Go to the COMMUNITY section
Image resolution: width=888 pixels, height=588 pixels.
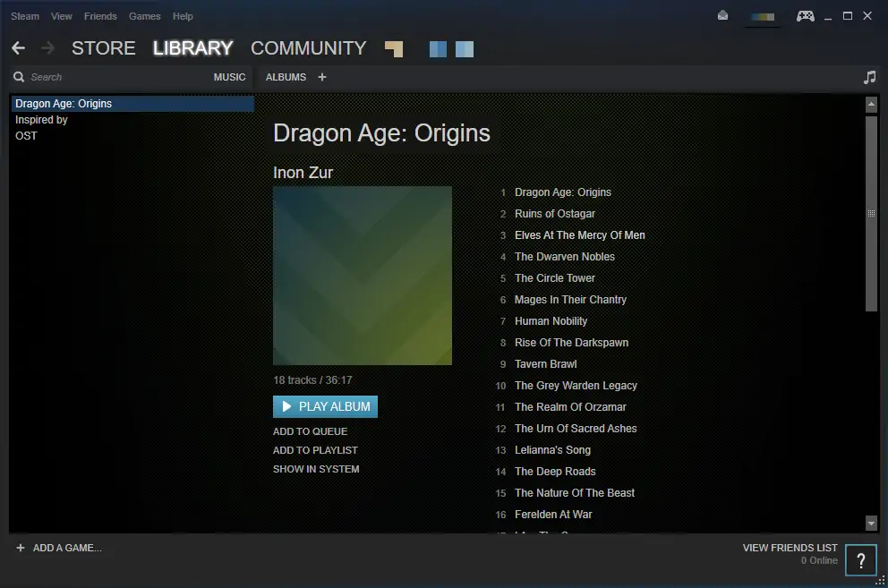pos(309,48)
